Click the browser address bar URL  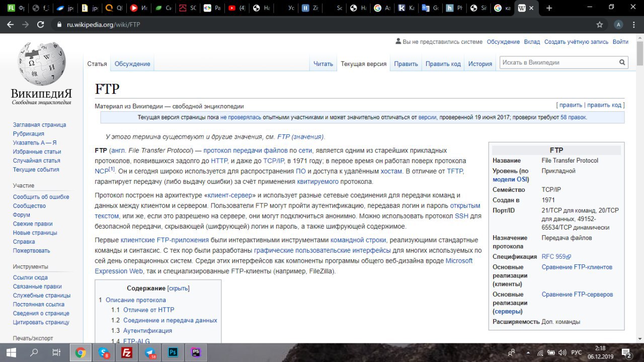103,24
